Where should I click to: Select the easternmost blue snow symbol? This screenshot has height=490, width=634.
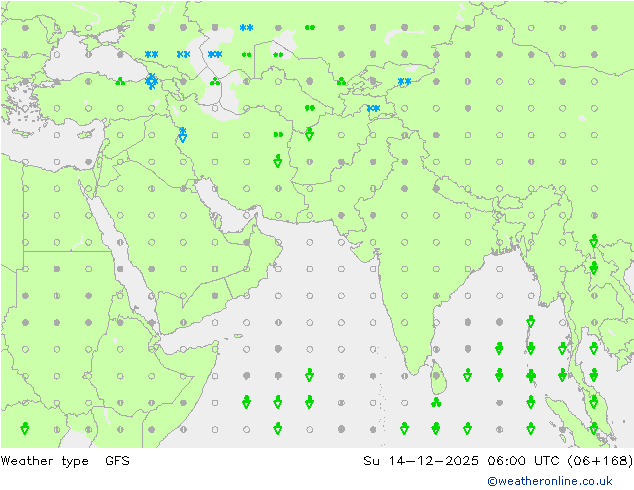404,82
